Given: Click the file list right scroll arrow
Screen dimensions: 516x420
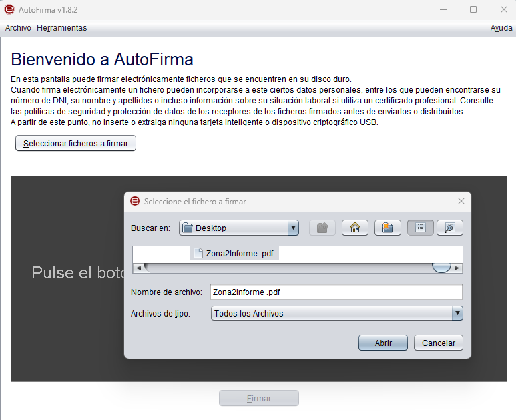Looking at the screenshot, I should [x=457, y=268].
